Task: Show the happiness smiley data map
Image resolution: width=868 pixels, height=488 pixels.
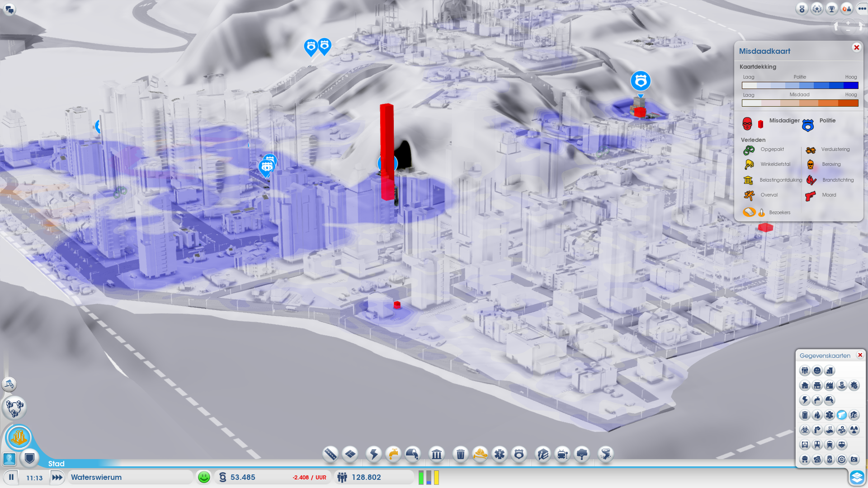Action: click(817, 371)
